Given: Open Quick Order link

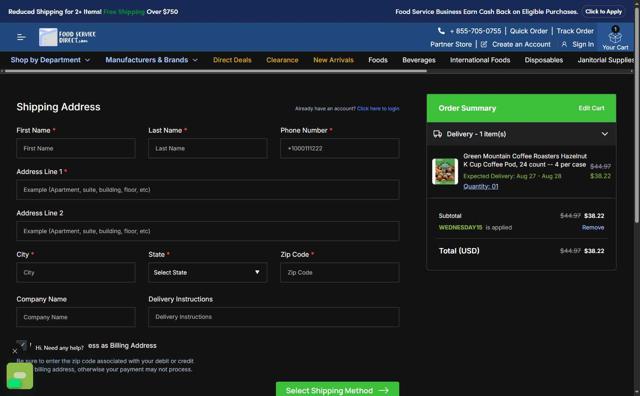Looking at the screenshot, I should click(x=529, y=31).
